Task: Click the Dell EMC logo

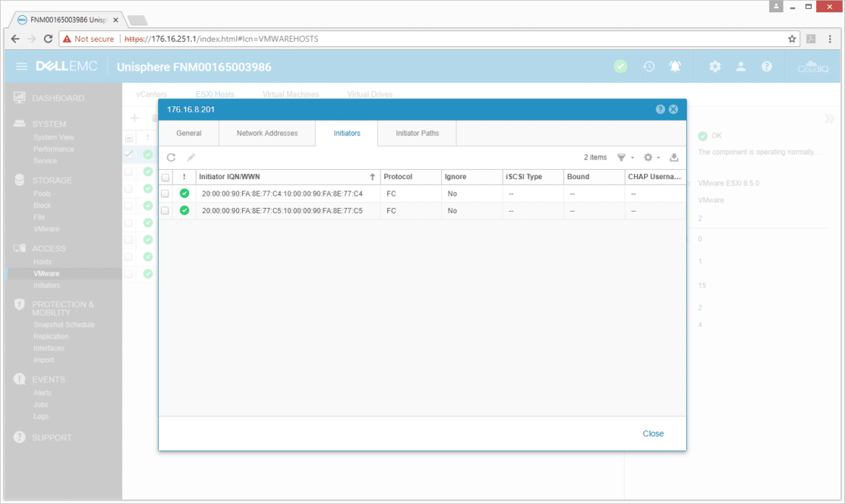Action: (x=66, y=66)
